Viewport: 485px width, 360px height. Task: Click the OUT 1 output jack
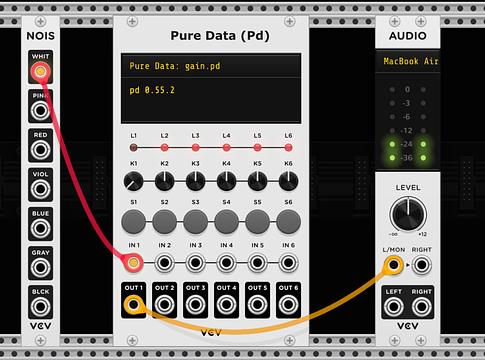[133, 305]
